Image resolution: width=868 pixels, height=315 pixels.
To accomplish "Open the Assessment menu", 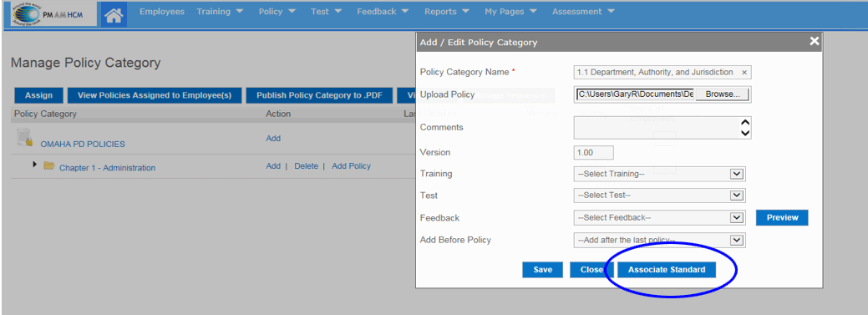I will [583, 12].
